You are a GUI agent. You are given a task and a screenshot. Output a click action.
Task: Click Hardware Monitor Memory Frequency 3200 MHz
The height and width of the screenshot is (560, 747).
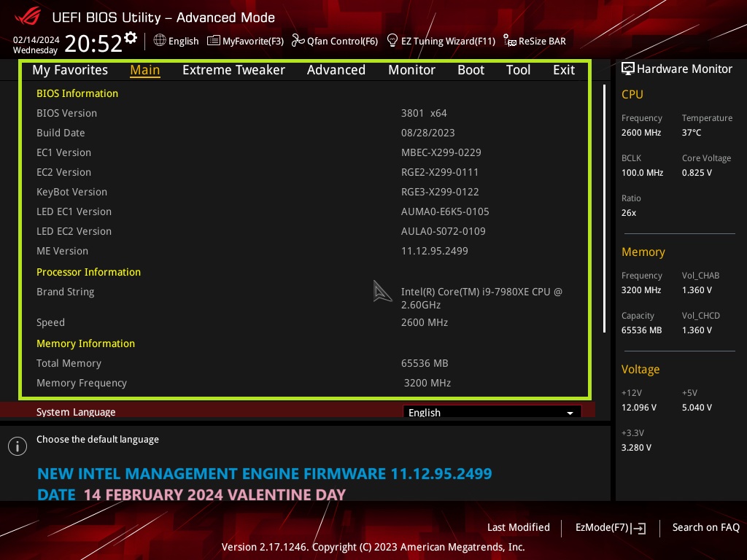coord(641,290)
